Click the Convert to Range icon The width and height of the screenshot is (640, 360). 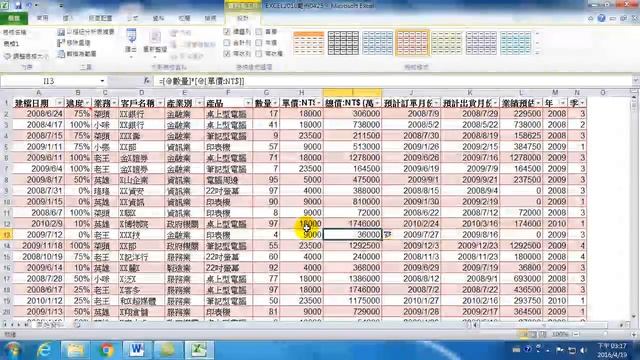61,53
